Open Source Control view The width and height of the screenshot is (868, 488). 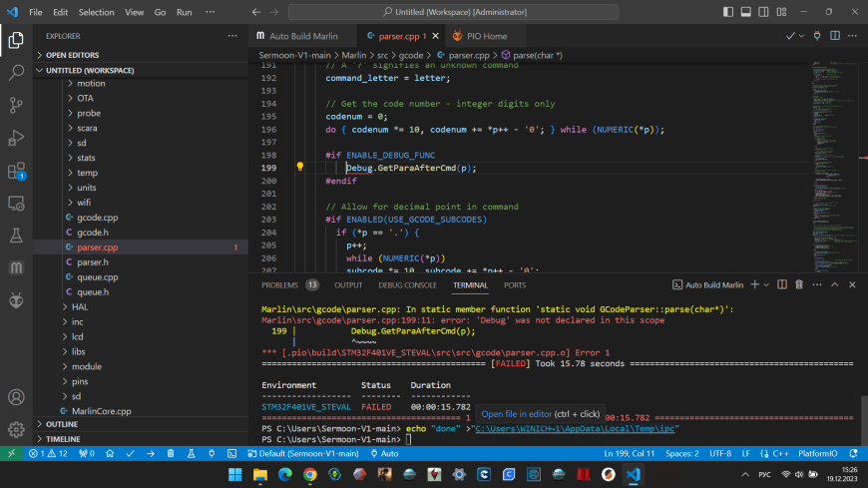click(x=16, y=105)
